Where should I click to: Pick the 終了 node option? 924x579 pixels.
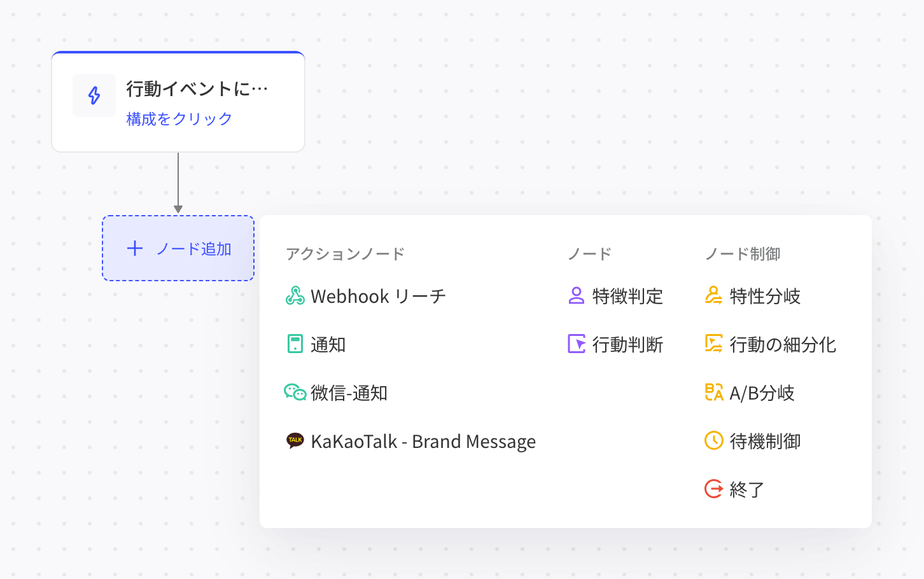click(x=735, y=489)
